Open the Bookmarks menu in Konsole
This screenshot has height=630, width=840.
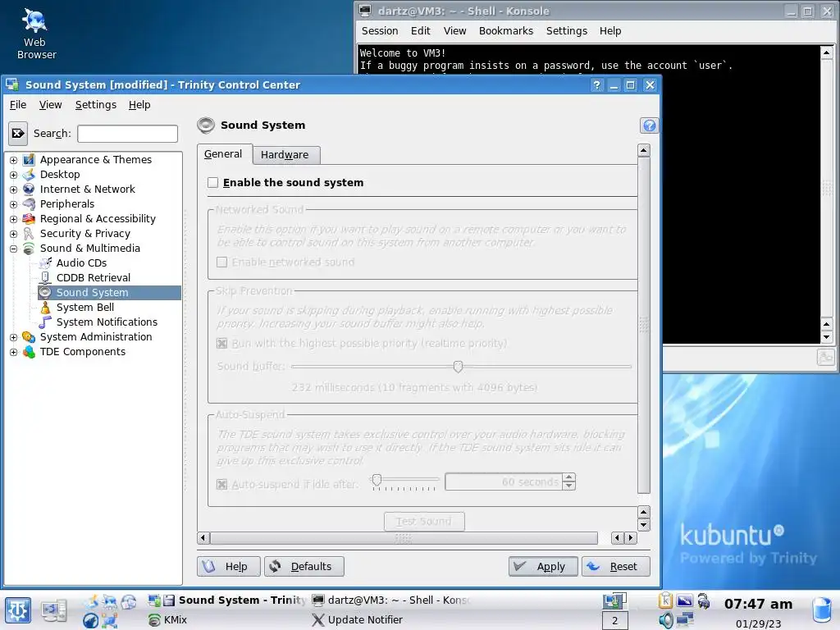pos(505,30)
